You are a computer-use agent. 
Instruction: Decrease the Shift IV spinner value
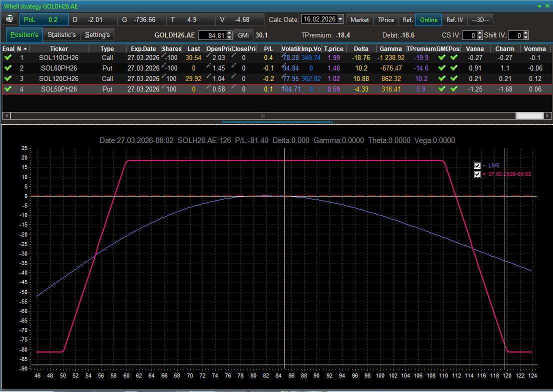pos(525,37)
